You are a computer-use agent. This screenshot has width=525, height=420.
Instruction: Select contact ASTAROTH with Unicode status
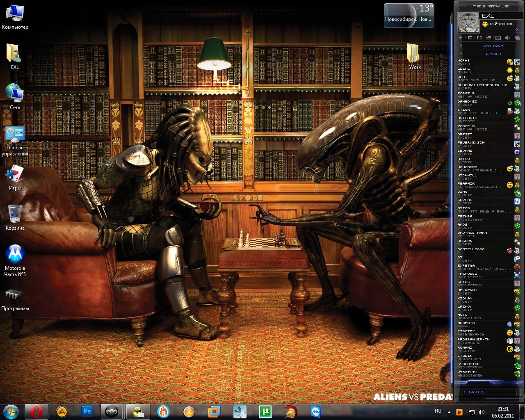pos(489,119)
